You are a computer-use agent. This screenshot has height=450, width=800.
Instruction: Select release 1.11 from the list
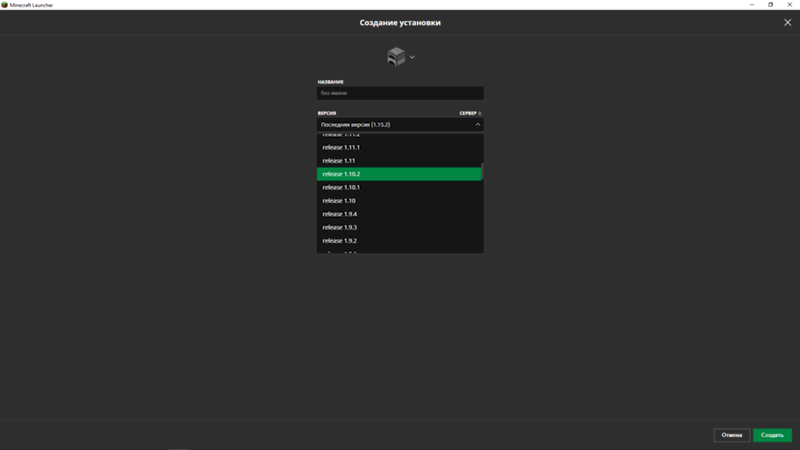click(x=399, y=161)
